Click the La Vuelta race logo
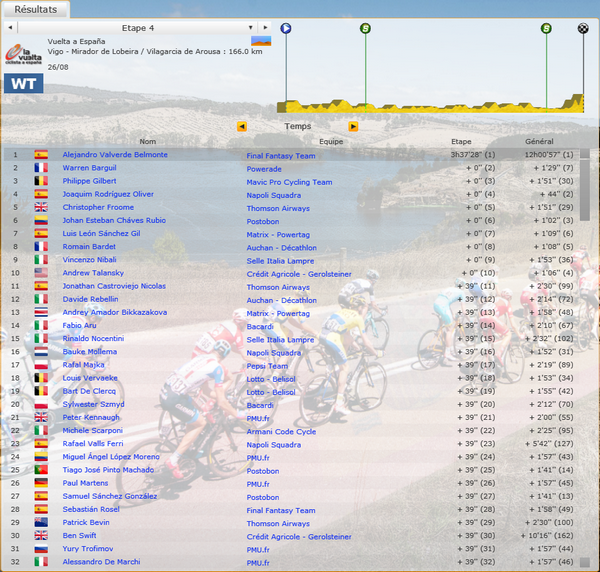The image size is (600, 572). [x=23, y=54]
